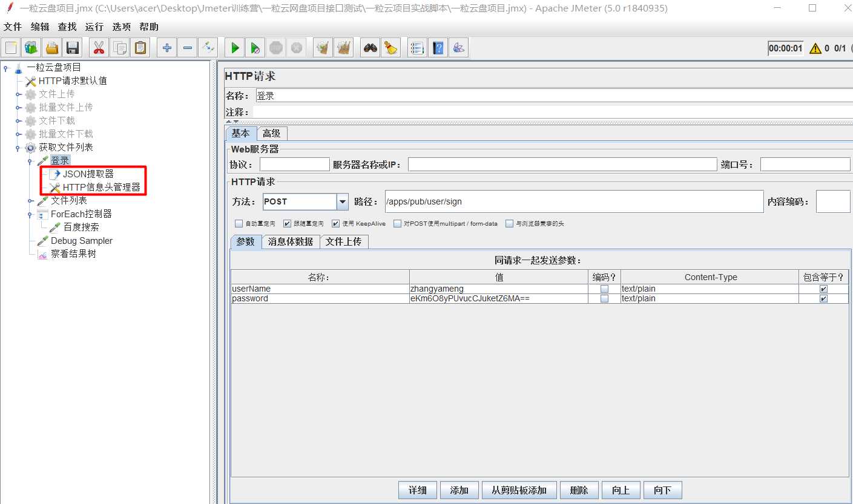Click the warning triangle log icon
The width and height of the screenshot is (853, 504).
pos(815,48)
